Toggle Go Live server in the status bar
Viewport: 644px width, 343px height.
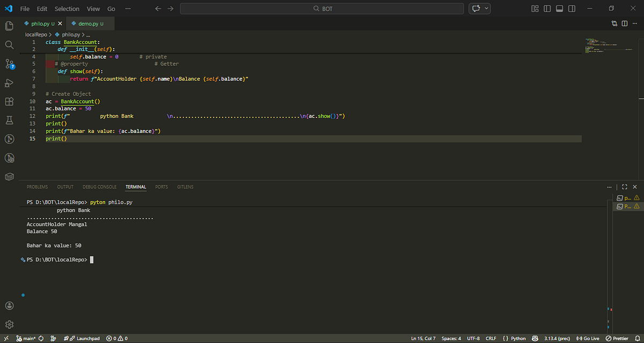(x=588, y=339)
